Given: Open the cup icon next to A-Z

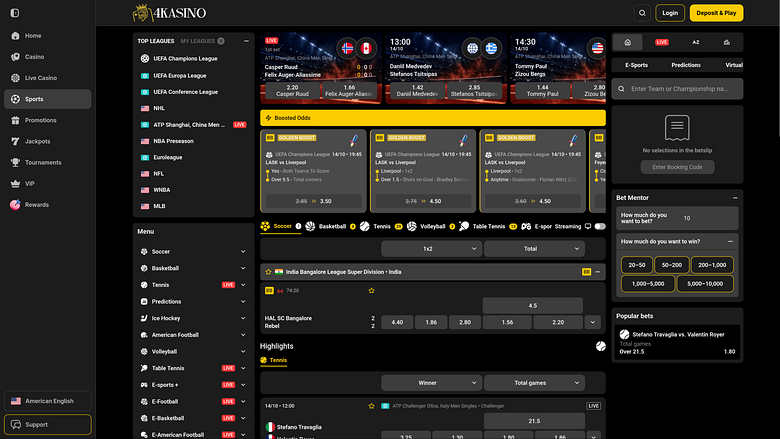Looking at the screenshot, I should coord(727,42).
